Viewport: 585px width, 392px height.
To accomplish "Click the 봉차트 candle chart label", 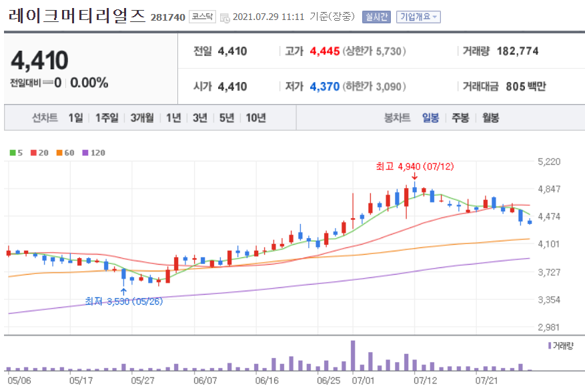I will (398, 118).
